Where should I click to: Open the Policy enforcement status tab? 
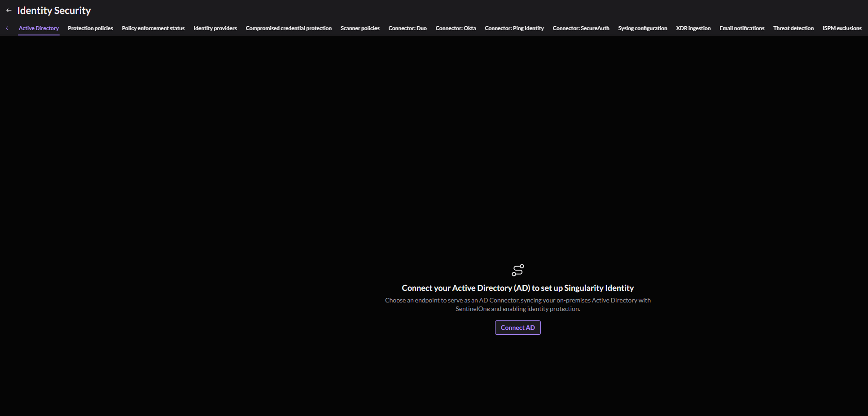[153, 28]
